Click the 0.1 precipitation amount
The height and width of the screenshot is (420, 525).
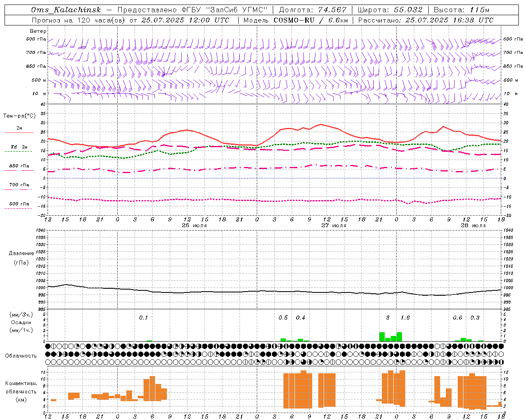pos(143,318)
